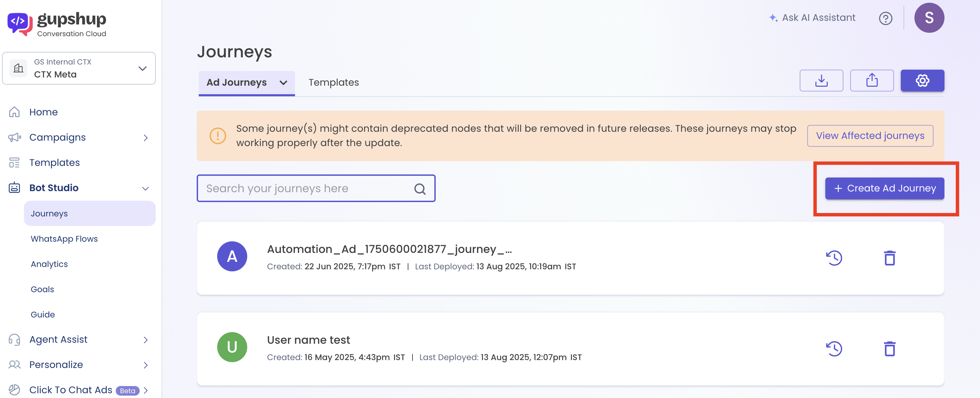Click the Click To Chat Ads chart icon

[14, 389]
